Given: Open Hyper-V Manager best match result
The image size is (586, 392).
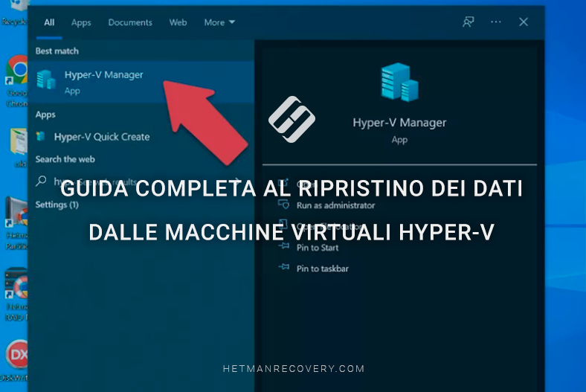Looking at the screenshot, I should [141, 82].
